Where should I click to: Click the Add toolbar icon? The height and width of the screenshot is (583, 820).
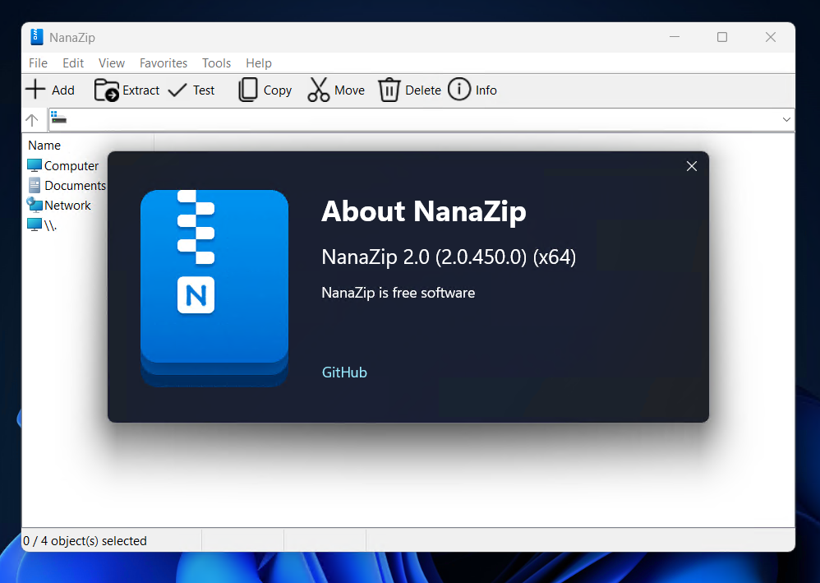[x=35, y=90]
